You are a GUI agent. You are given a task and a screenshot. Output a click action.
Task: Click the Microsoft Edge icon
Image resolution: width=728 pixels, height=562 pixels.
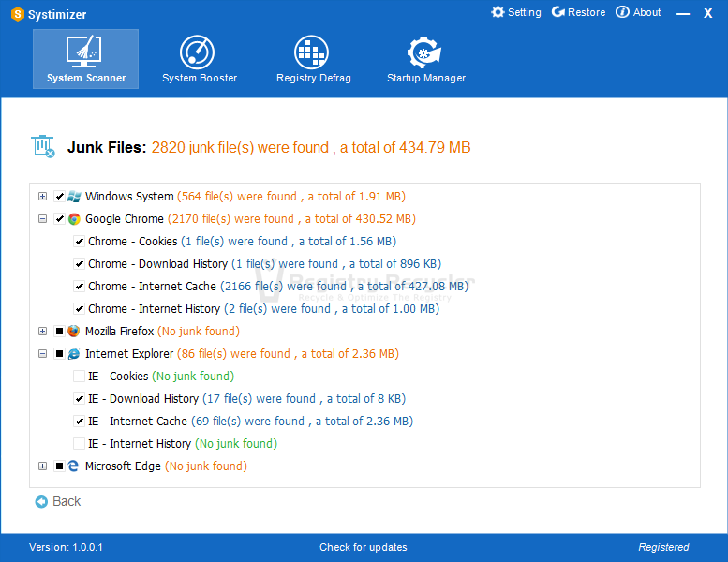tap(74, 466)
